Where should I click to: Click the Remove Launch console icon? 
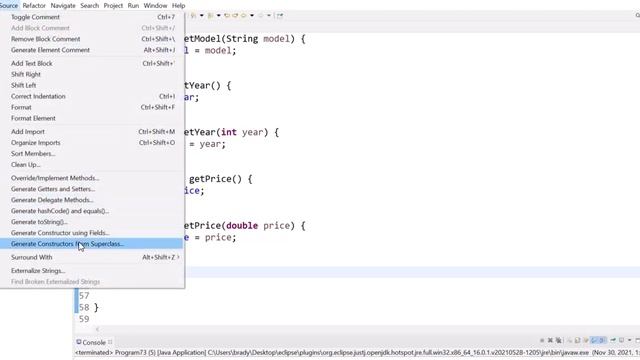pyautogui.click(x=550, y=340)
